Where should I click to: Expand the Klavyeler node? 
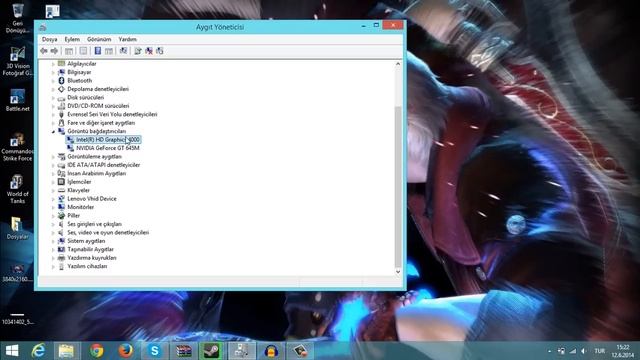coord(53,191)
